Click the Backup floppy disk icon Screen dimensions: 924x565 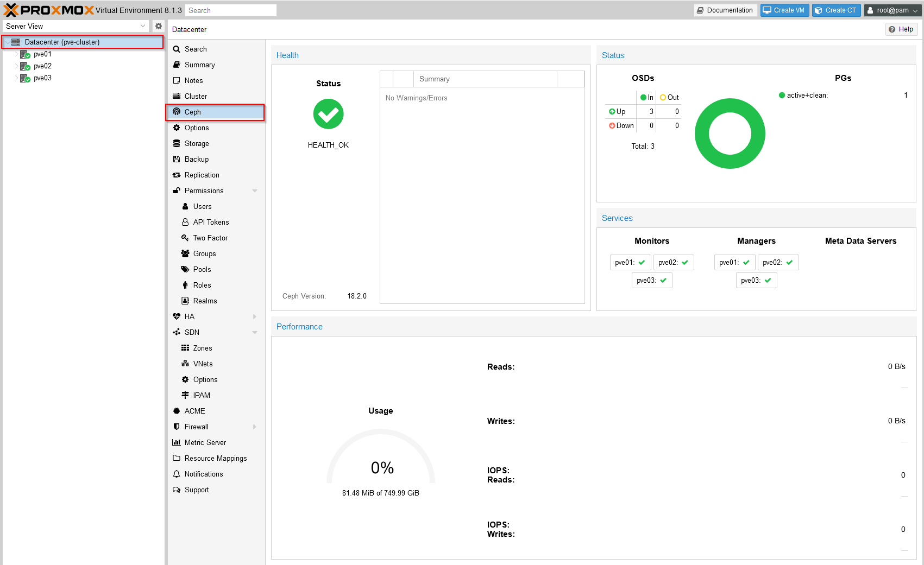(x=177, y=159)
